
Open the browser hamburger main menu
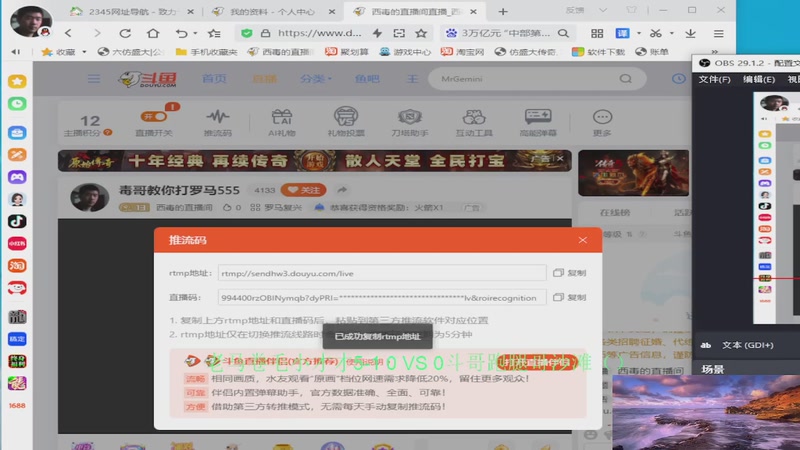[718, 33]
